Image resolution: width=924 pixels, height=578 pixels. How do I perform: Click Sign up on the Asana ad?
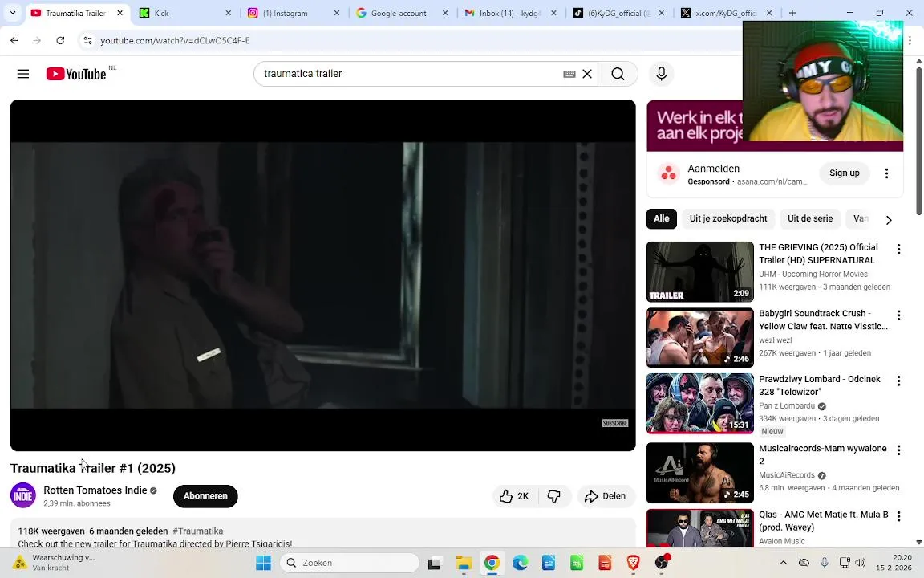(844, 173)
